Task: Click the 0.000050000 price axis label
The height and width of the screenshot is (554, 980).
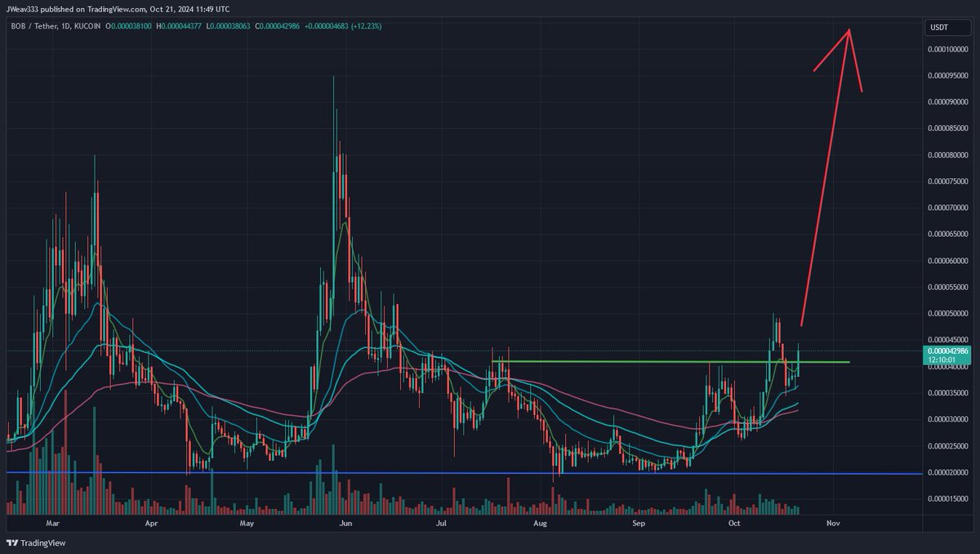Action: [x=948, y=314]
